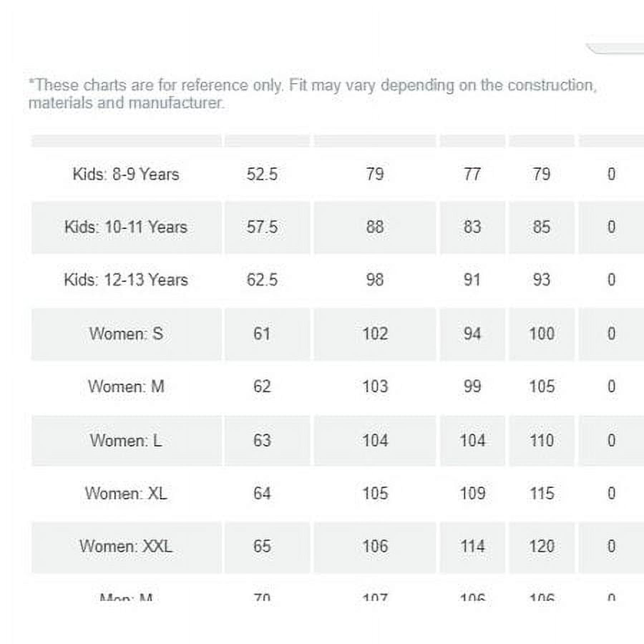The width and height of the screenshot is (644, 644).
Task: Click the 61 value in Women: S row
Action: pos(262,334)
